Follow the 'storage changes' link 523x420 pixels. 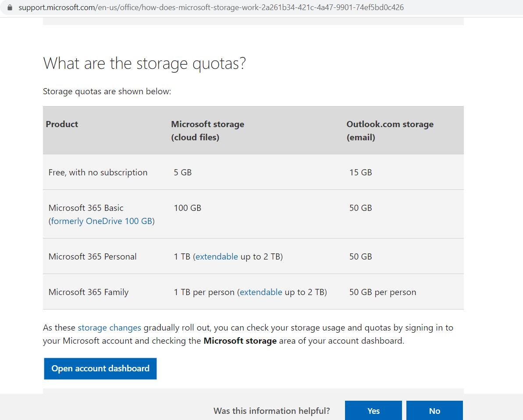[109, 327]
